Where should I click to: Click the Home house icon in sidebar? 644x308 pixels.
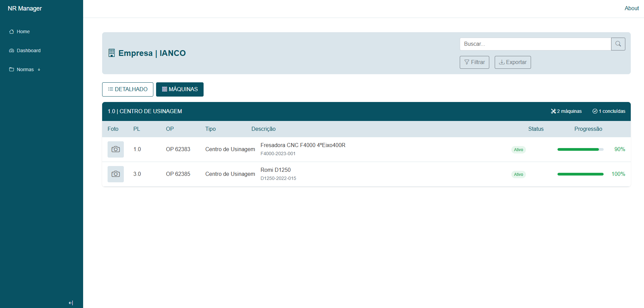12,32
